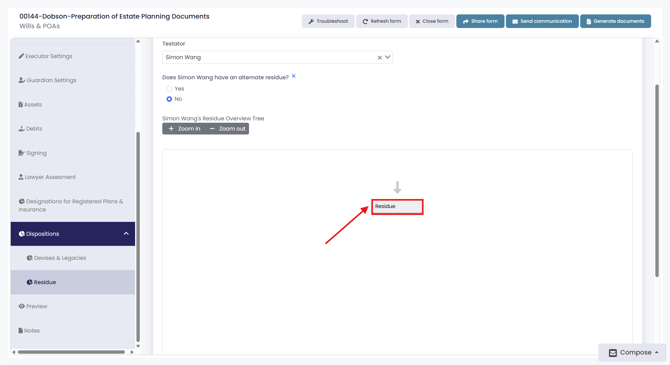Click the Testator combo box field
The image size is (670, 365).
[x=277, y=57]
